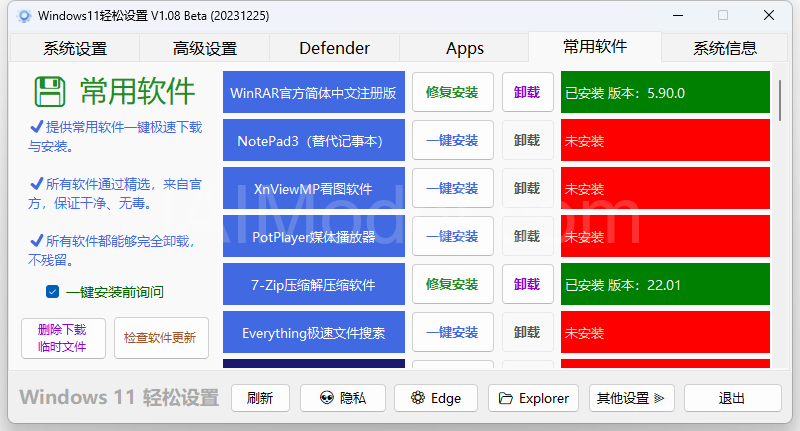Click Windows 11 轻松设置 footer label

click(x=119, y=398)
